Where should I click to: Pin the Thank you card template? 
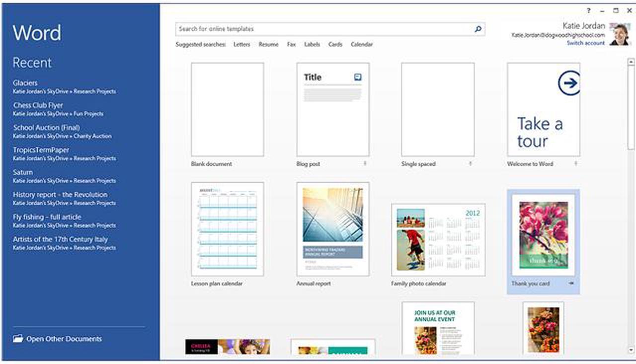coord(571,283)
